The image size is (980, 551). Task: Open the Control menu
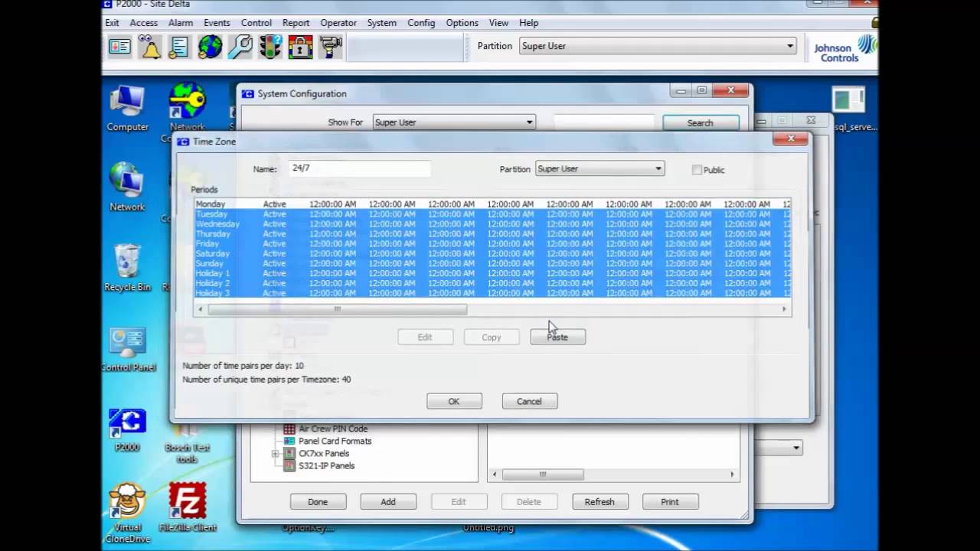coord(256,23)
